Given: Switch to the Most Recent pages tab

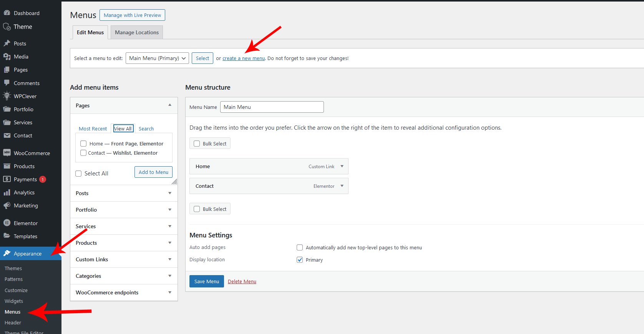Looking at the screenshot, I should pyautogui.click(x=93, y=129).
